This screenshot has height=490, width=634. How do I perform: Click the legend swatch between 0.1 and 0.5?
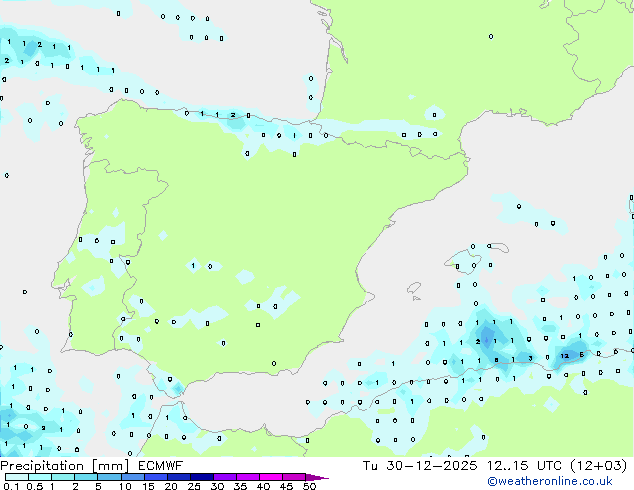(17, 477)
